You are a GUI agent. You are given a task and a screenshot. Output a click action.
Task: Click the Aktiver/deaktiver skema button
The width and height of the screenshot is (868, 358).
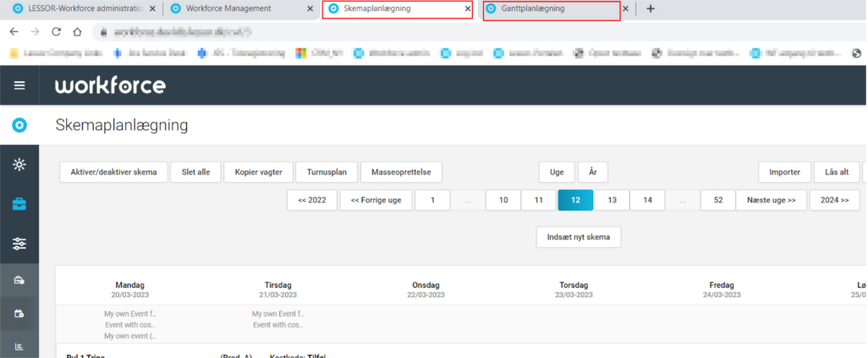point(113,172)
